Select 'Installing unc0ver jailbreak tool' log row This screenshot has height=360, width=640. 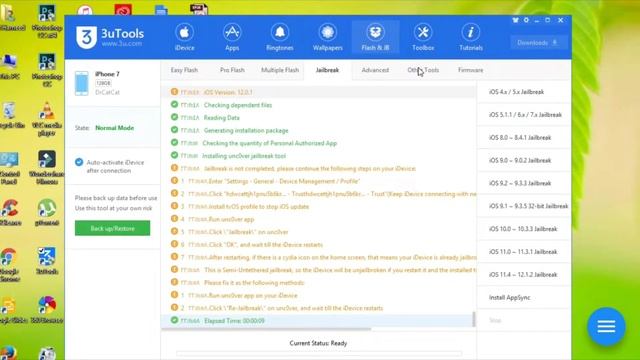pos(317,156)
